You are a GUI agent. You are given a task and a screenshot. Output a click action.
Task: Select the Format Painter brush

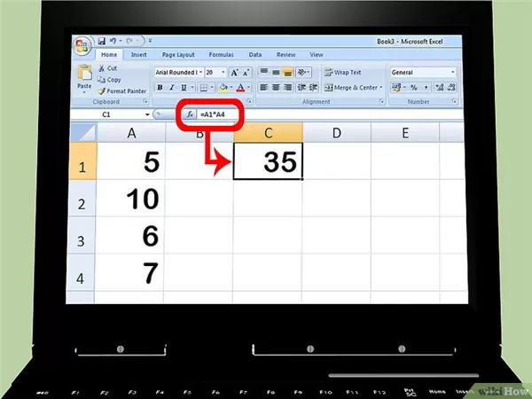coord(102,91)
